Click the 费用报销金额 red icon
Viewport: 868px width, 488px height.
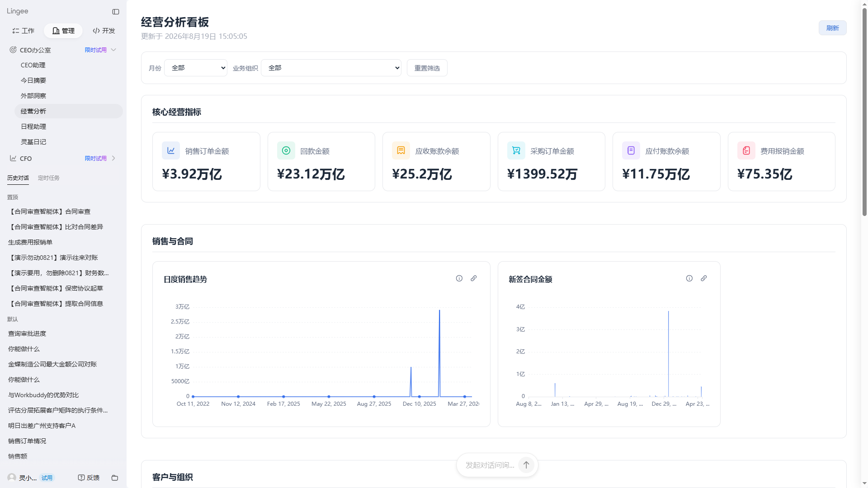point(746,150)
